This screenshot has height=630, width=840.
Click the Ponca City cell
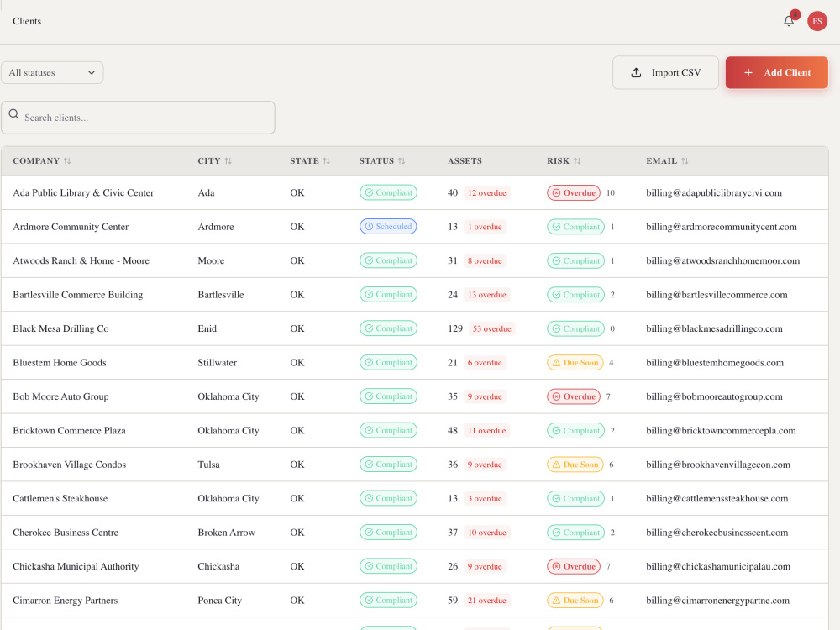[x=219, y=601]
